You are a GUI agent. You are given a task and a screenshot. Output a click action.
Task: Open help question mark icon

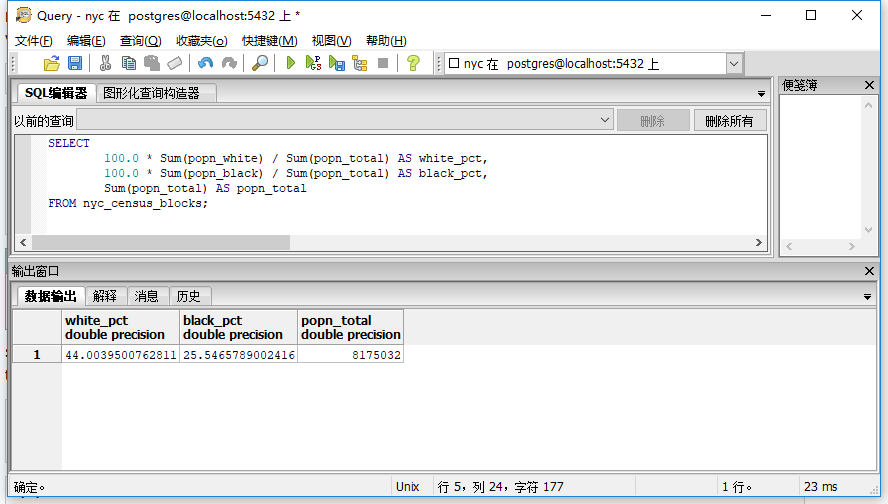[413, 63]
